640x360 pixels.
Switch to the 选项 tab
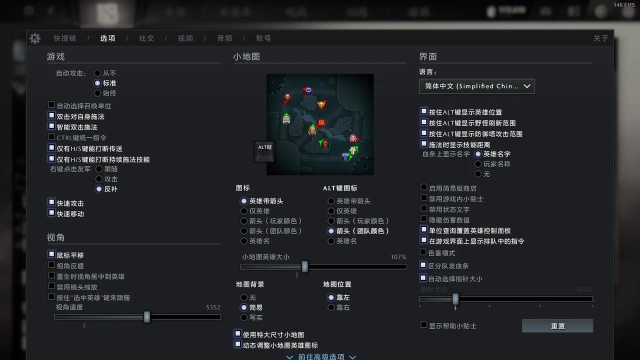point(108,38)
